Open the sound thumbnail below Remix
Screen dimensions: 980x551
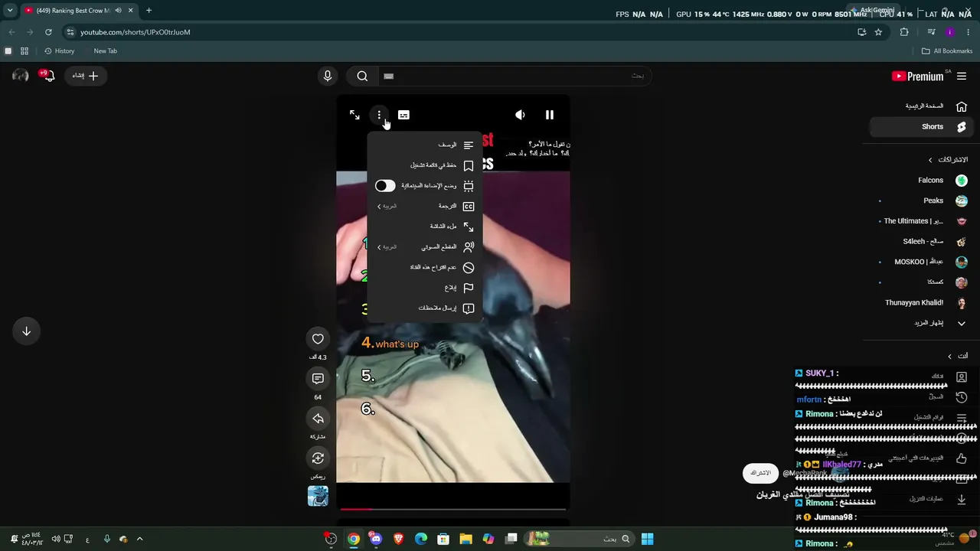(318, 496)
